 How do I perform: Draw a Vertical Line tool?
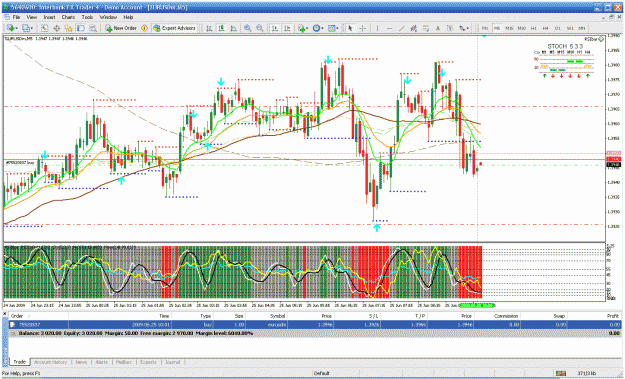tap(377, 28)
